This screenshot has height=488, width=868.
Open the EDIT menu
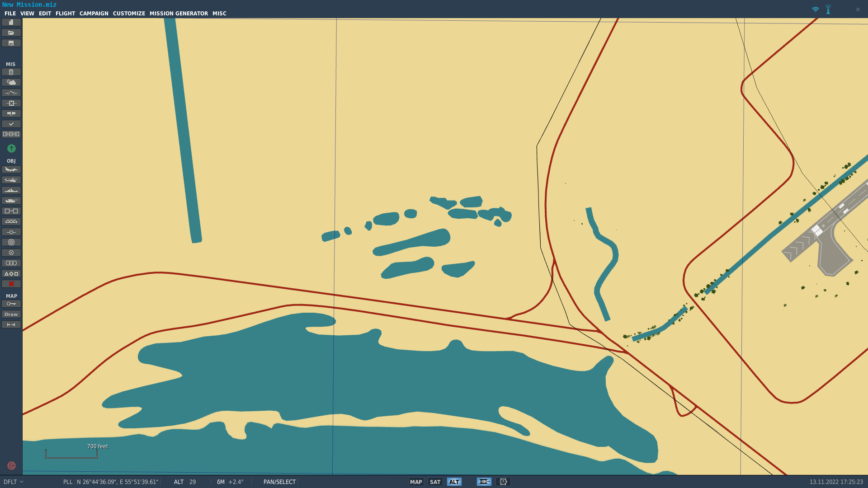45,14
